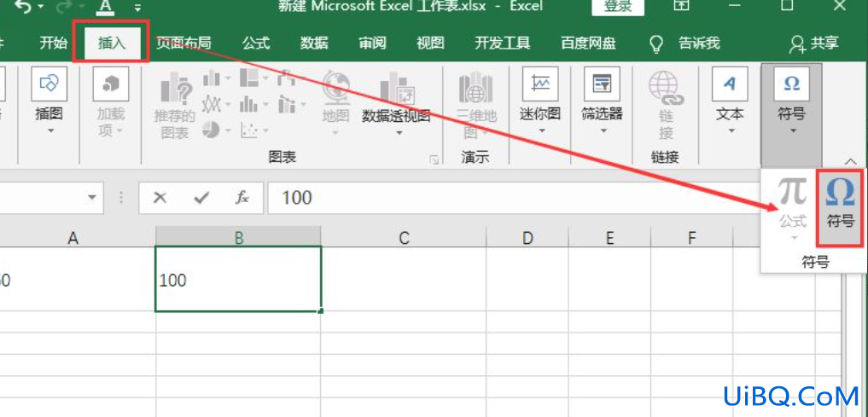Select column E header
The image size is (868, 417).
(609, 238)
